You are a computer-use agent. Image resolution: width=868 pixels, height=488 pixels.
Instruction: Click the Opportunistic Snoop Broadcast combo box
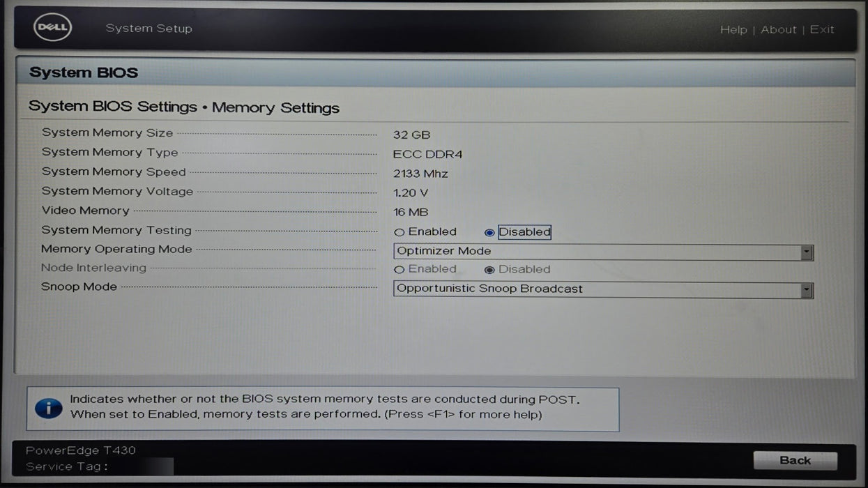pos(603,290)
